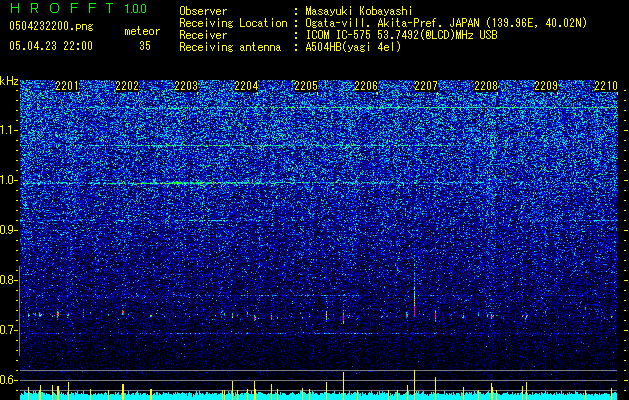Screen dimensions: 629x400
Task: Click the 2208 time marker
Action: click(x=486, y=86)
